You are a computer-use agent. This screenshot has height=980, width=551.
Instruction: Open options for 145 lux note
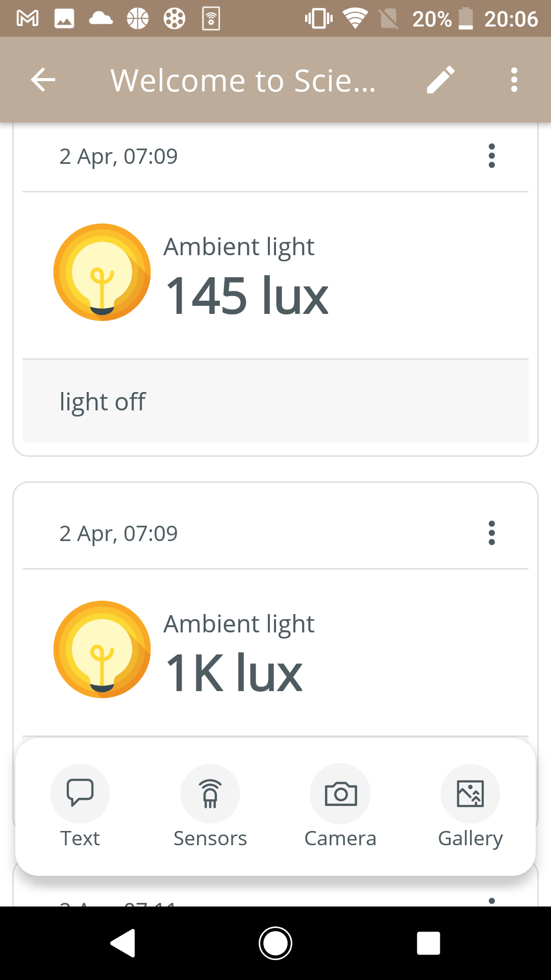(x=491, y=156)
